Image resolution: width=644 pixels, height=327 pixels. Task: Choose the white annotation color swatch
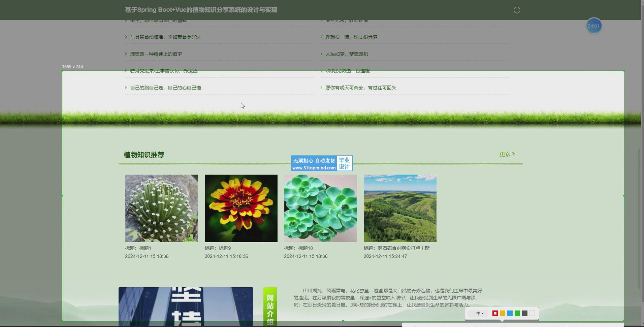click(x=532, y=314)
